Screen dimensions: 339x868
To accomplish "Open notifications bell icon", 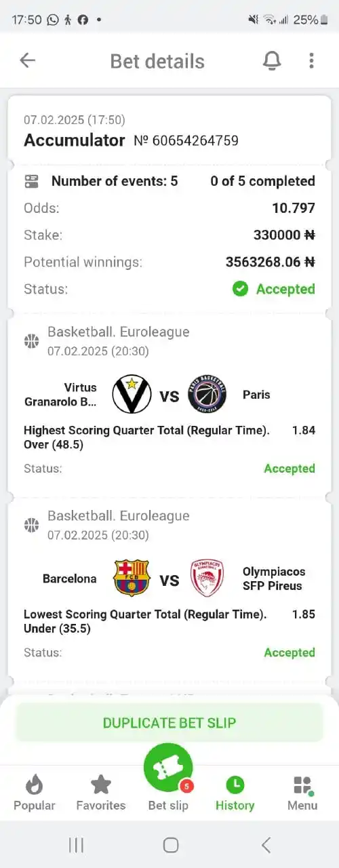I will [272, 60].
